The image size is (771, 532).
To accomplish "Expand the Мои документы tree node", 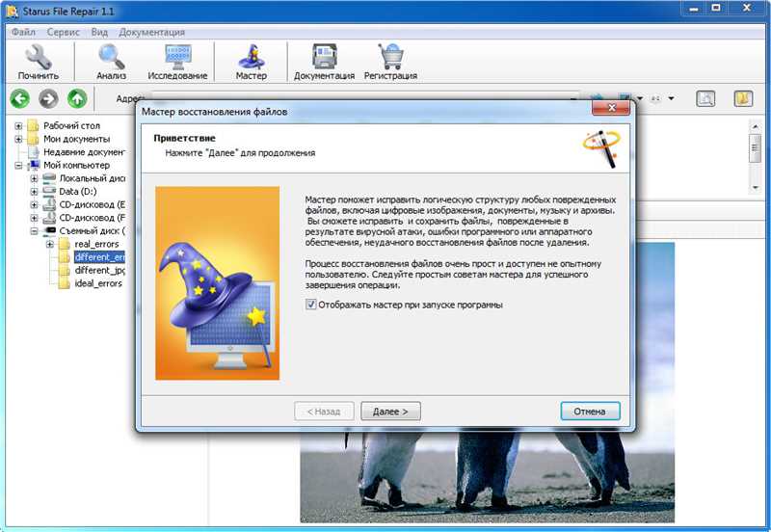I will 18,139.
